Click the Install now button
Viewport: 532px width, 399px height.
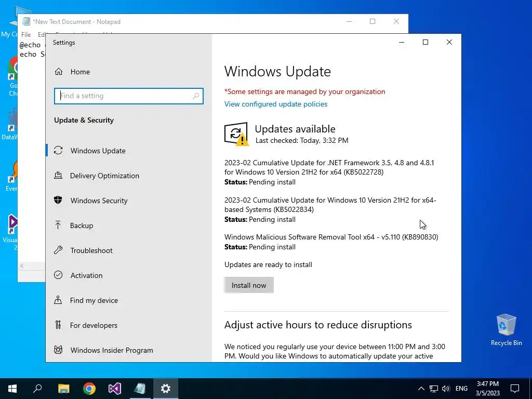[249, 285]
